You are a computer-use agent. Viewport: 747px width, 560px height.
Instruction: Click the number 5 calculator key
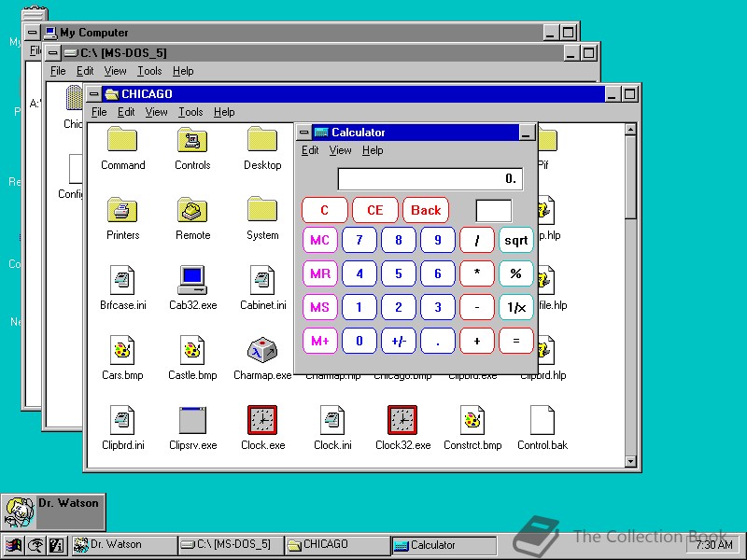pyautogui.click(x=399, y=273)
